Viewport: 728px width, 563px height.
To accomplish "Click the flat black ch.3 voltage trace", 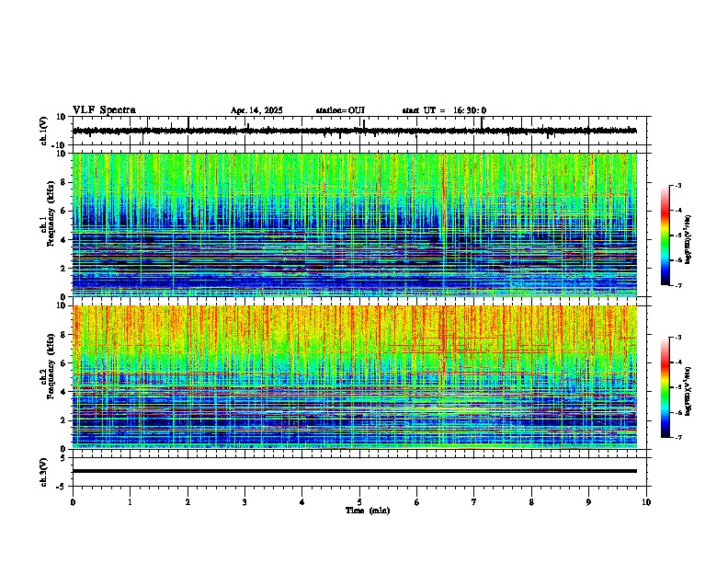I will coord(354,471).
